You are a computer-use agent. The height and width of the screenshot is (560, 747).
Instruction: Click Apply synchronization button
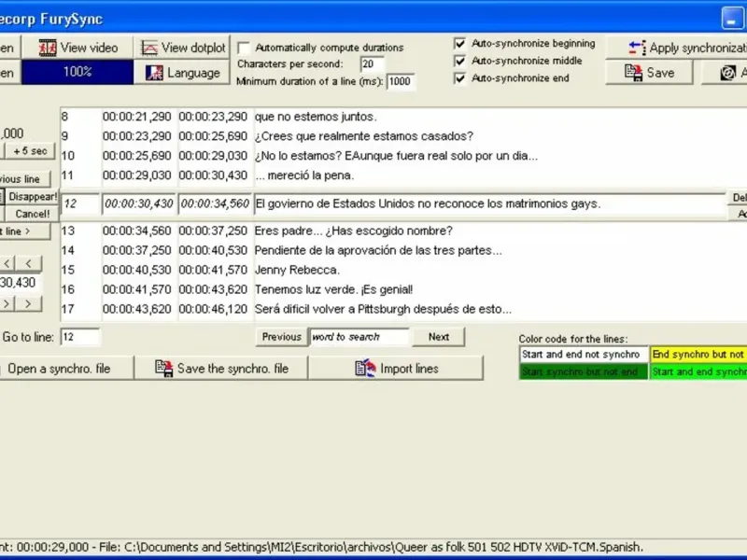pos(676,48)
